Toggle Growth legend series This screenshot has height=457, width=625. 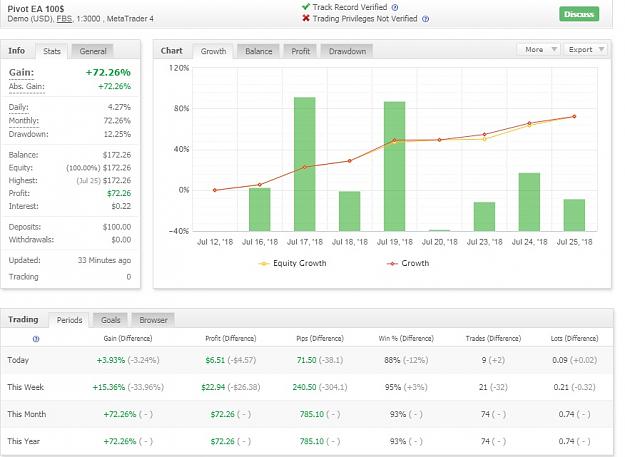point(408,263)
